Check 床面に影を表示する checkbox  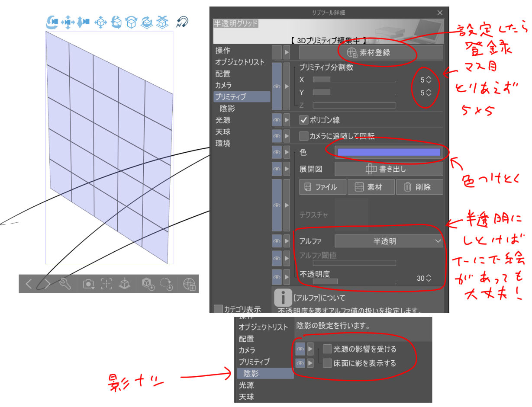327,363
